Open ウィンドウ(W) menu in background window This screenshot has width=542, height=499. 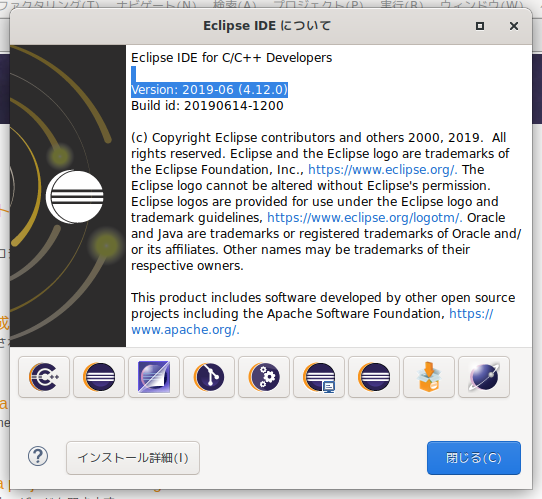[x=482, y=5]
